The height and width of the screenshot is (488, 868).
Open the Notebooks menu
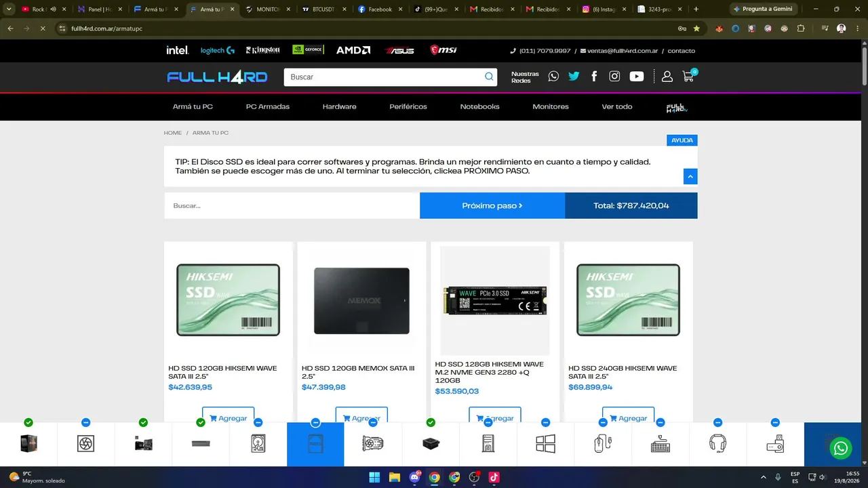coord(479,106)
